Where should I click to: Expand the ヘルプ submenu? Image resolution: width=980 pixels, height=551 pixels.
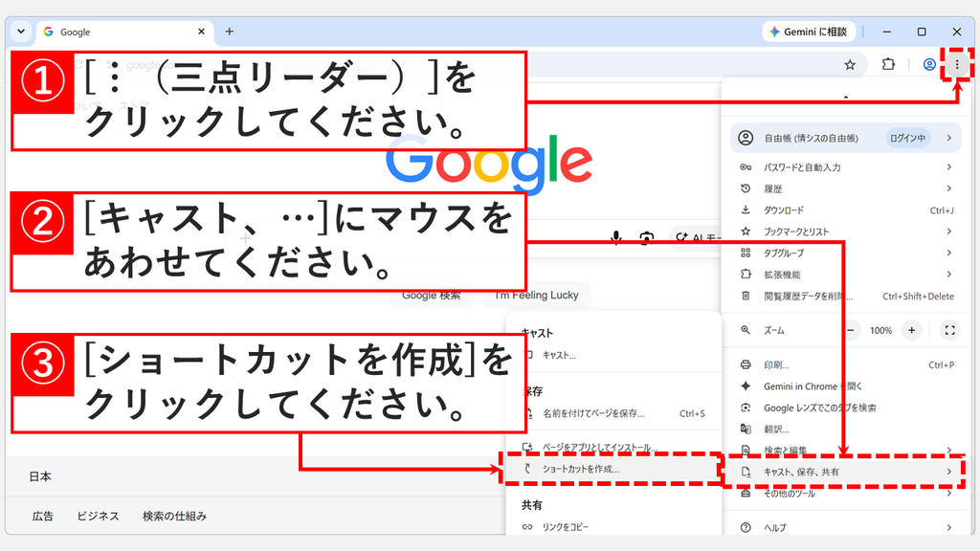[x=846, y=528]
